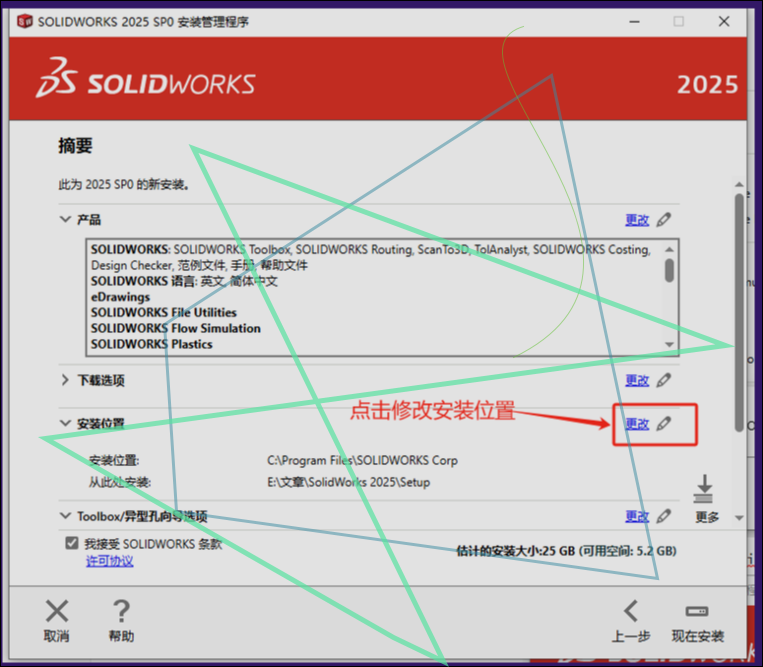This screenshot has width=763, height=667.
Task: Collapse the Toolbox/异型孔向导选项 section chevron
Action: (x=65, y=516)
